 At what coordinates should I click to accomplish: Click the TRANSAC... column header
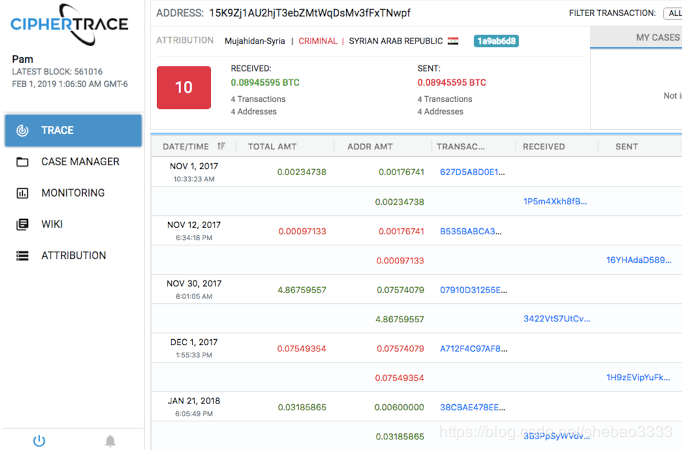tap(461, 147)
